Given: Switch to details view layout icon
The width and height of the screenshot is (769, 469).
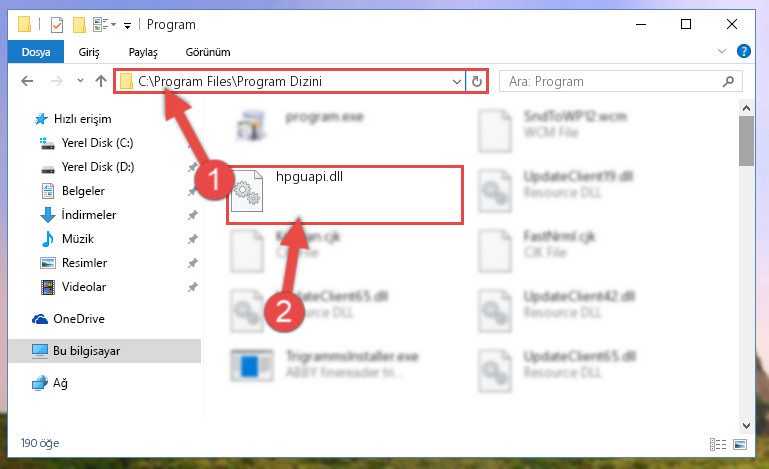Looking at the screenshot, I should [x=718, y=444].
